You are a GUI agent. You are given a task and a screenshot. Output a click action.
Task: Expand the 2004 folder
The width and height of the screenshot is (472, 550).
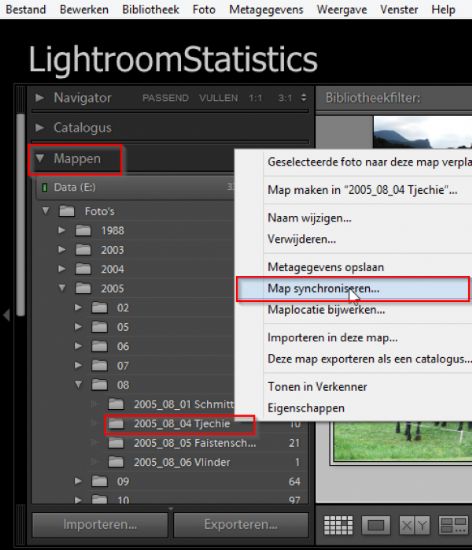[62, 269]
